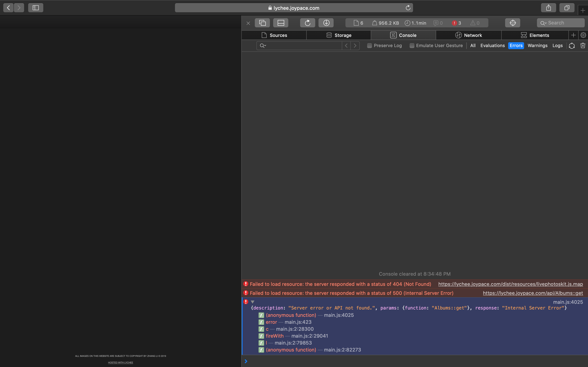Switch to the Network tab
Viewport: 588px width, 367px height.
pyautogui.click(x=468, y=35)
